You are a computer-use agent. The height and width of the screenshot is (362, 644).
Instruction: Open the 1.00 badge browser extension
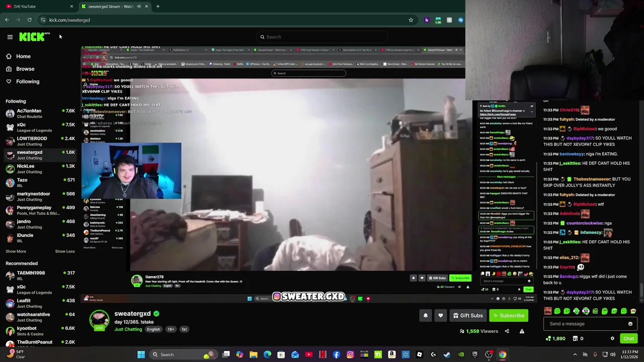point(438,20)
